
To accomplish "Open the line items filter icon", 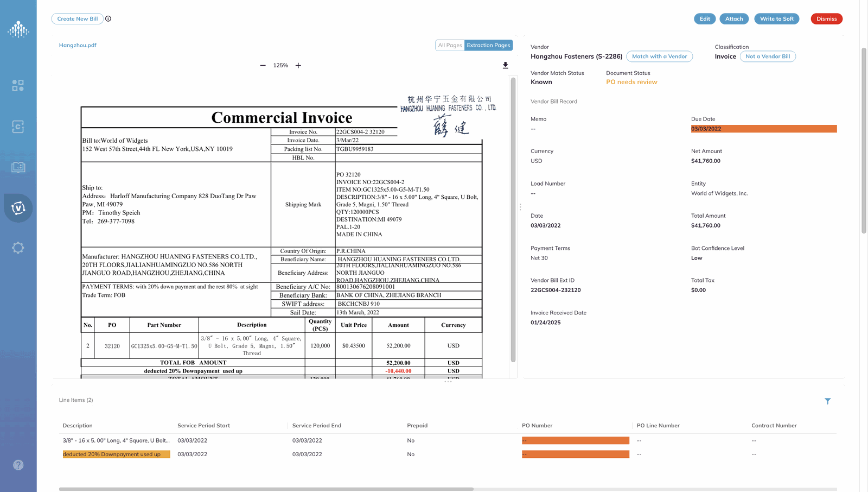I will (828, 401).
